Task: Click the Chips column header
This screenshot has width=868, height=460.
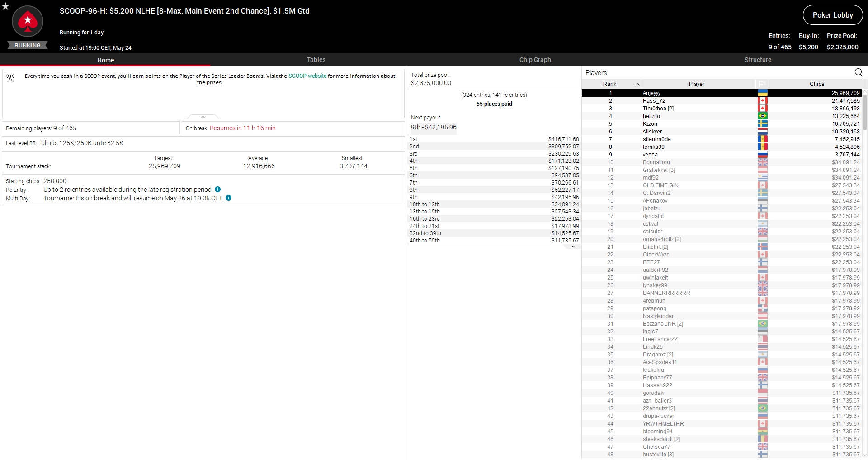Action: [816, 84]
